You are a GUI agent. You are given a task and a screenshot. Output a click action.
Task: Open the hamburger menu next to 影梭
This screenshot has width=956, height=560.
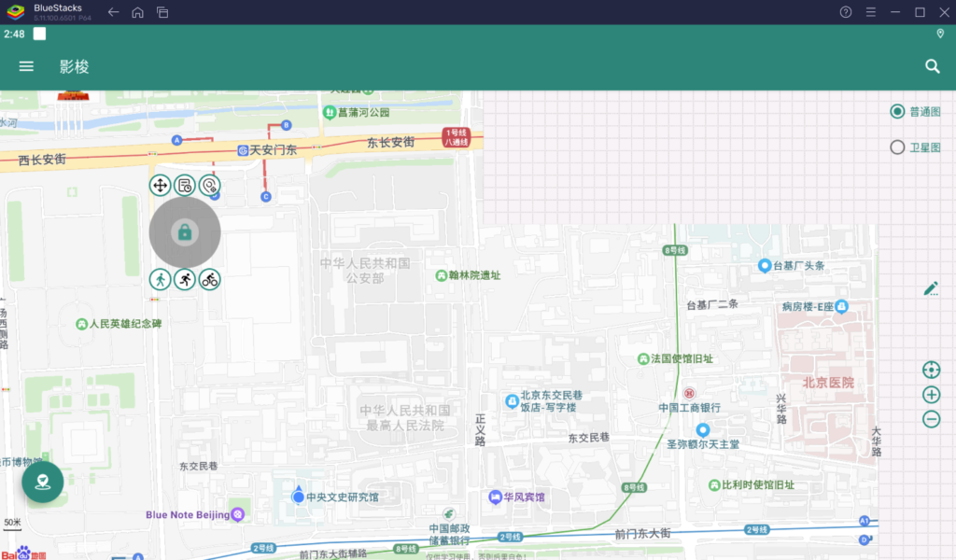[x=26, y=65]
